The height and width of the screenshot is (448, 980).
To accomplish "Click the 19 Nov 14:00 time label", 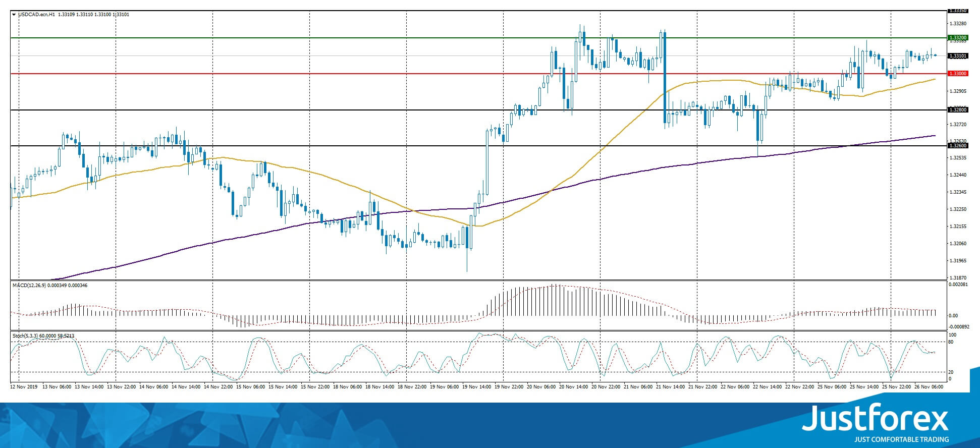I will pos(477,386).
